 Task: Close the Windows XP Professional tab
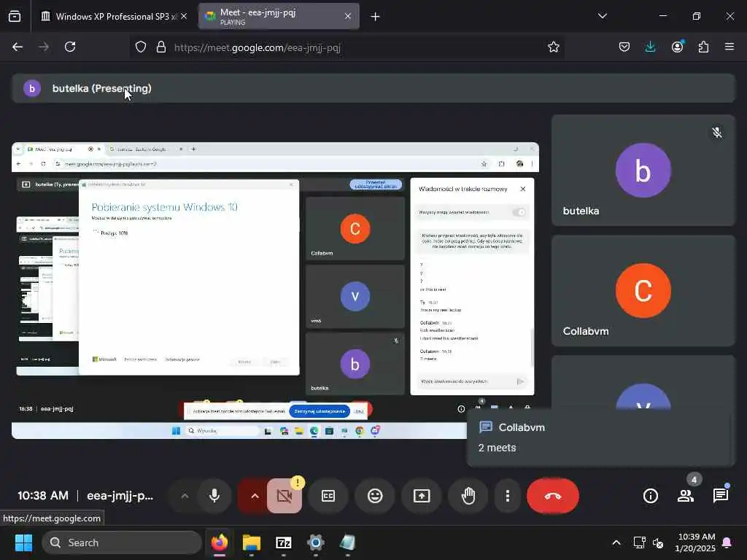[x=184, y=16]
